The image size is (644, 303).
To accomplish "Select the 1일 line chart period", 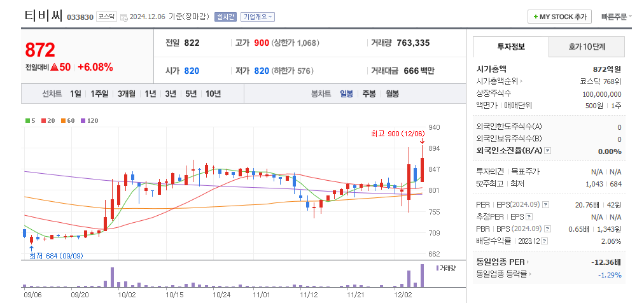I will [76, 94].
